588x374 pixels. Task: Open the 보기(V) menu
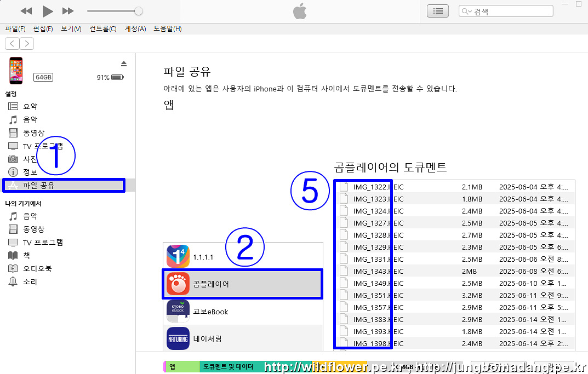71,29
